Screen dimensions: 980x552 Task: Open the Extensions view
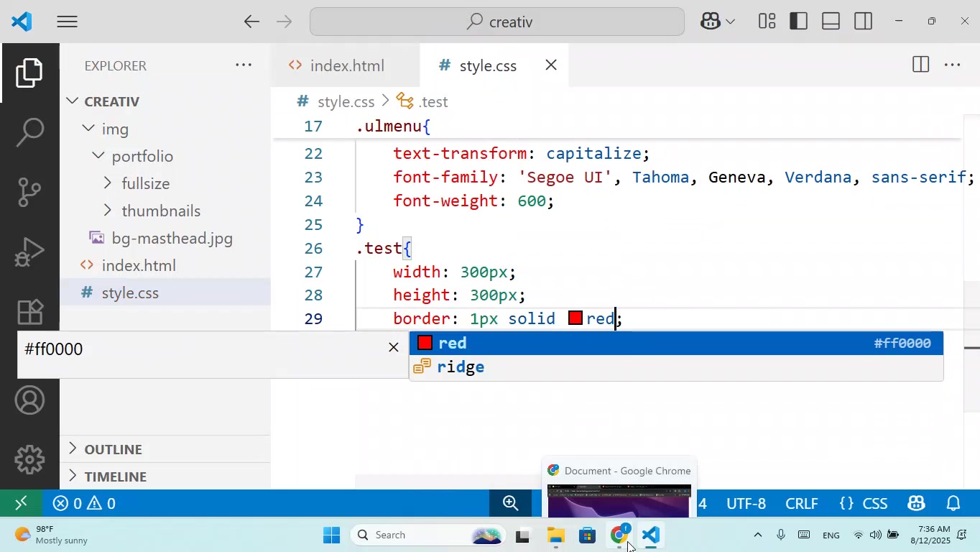pyautogui.click(x=29, y=311)
